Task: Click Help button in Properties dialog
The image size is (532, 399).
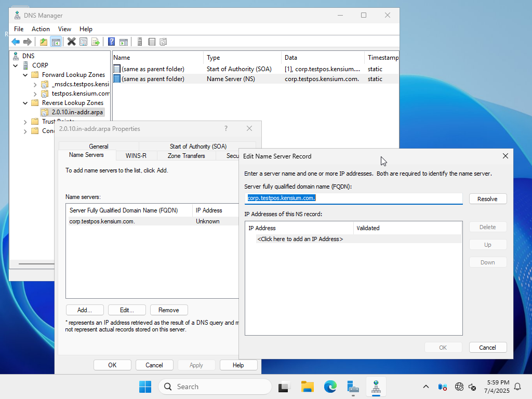Action: pyautogui.click(x=238, y=365)
